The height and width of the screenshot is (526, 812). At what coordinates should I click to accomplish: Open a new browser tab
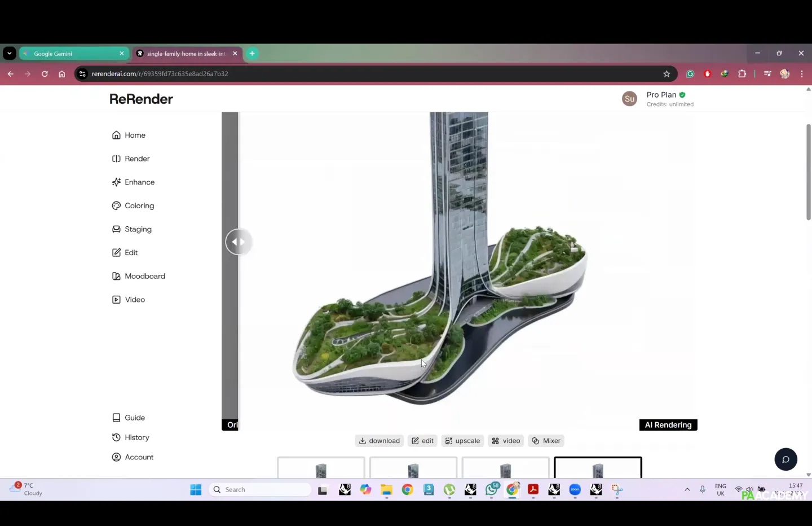[252, 54]
